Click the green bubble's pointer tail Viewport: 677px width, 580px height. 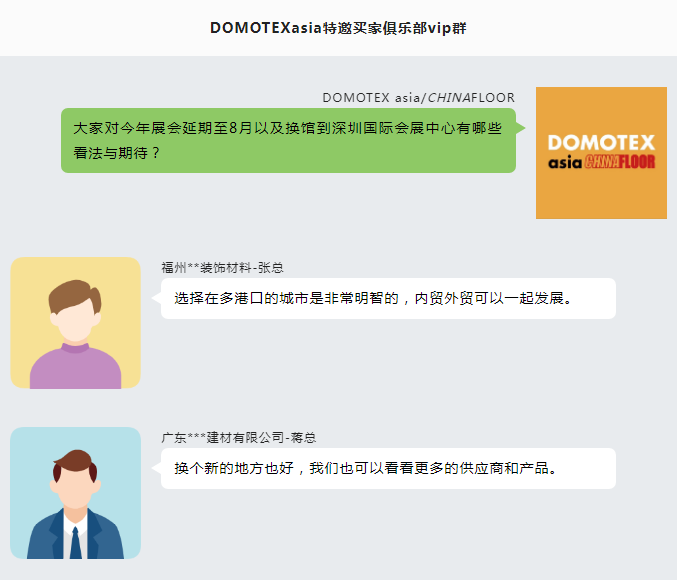pyautogui.click(x=521, y=128)
